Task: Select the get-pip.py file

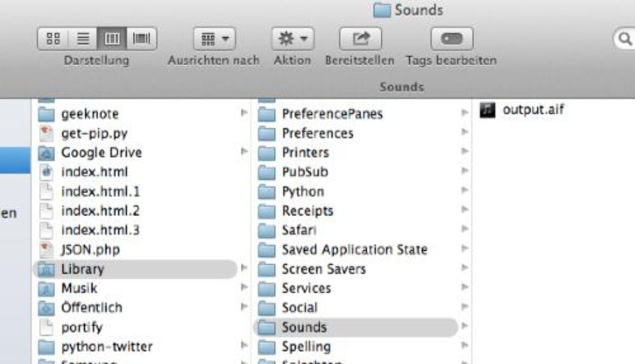Action: [x=94, y=133]
